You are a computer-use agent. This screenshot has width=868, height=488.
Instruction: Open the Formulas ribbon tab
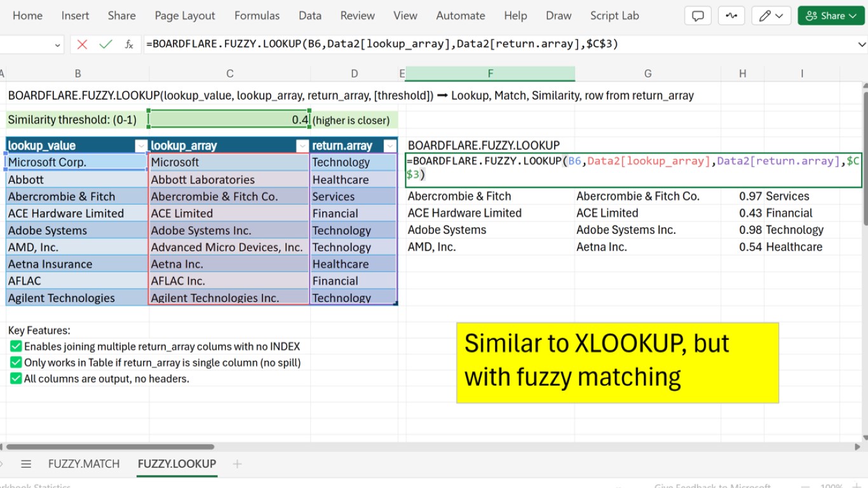click(x=257, y=16)
